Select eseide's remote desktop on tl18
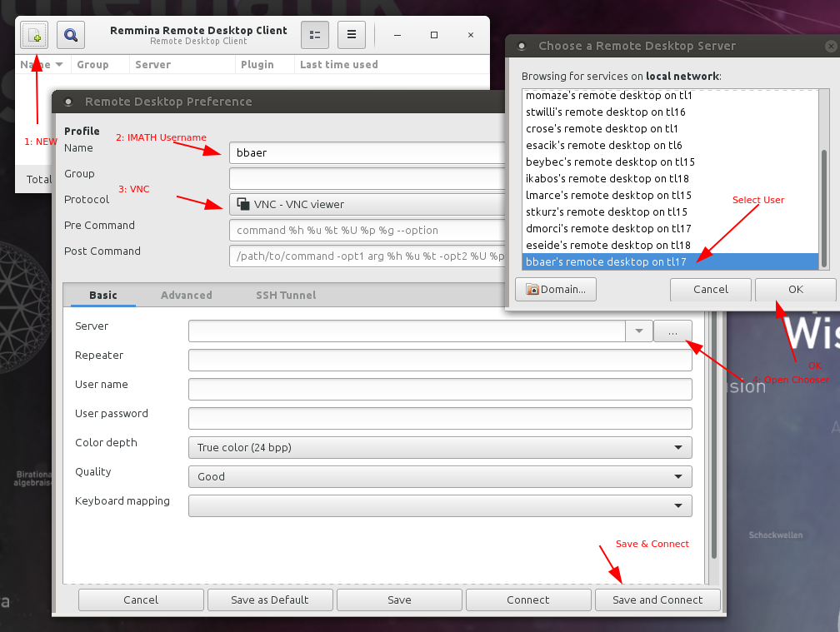This screenshot has width=840, height=632. [670, 245]
